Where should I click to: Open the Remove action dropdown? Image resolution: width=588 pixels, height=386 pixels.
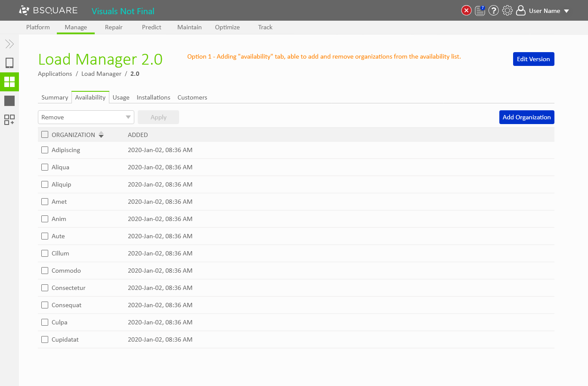point(86,117)
